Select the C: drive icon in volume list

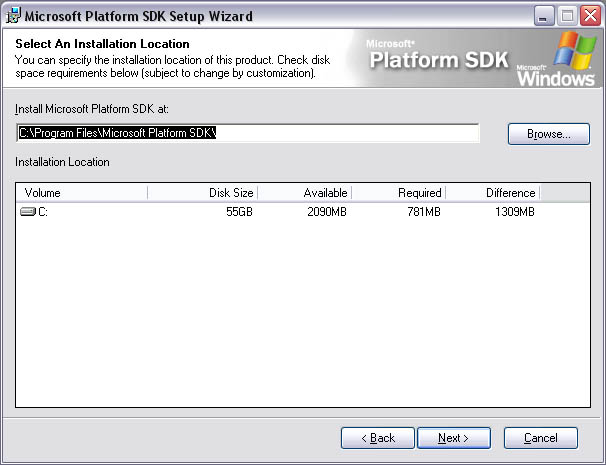pyautogui.click(x=27, y=212)
